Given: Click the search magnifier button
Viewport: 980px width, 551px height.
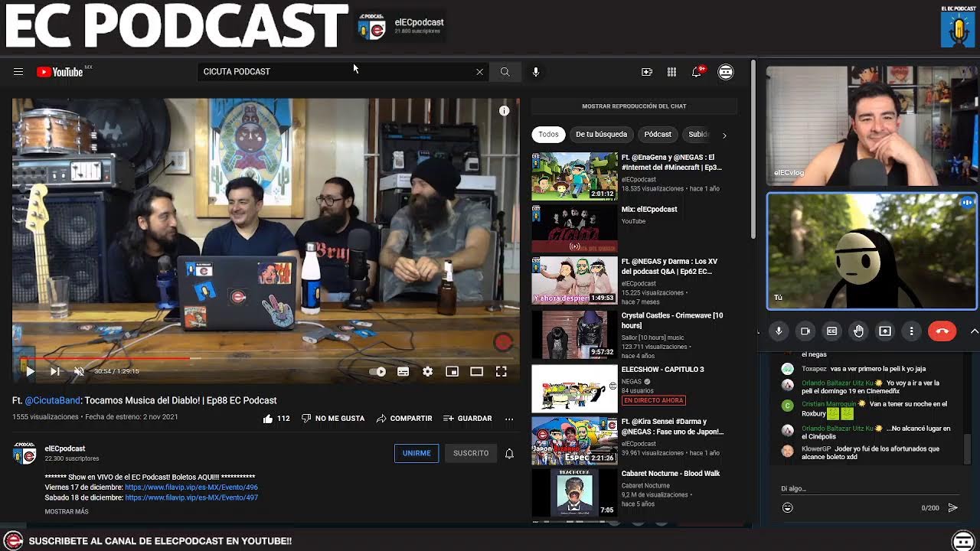Looking at the screenshot, I should (505, 72).
